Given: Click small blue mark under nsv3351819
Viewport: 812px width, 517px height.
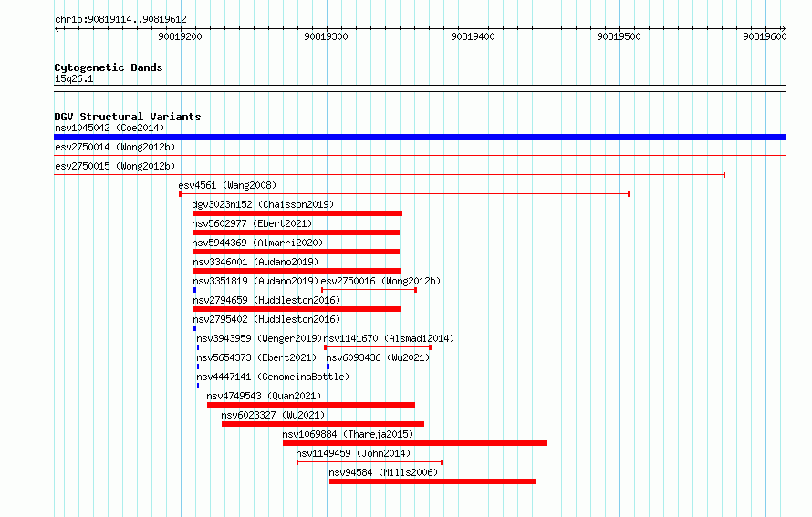Looking at the screenshot, I should [194, 290].
